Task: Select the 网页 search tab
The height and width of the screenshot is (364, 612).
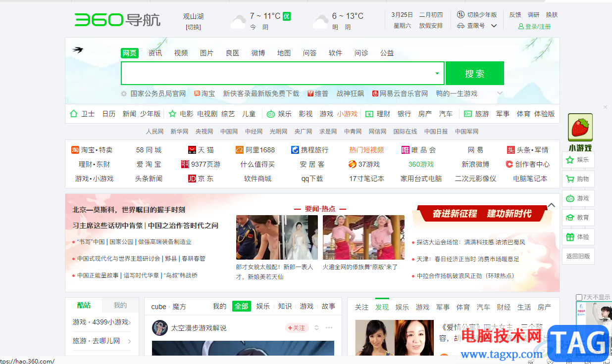Action: [x=130, y=53]
